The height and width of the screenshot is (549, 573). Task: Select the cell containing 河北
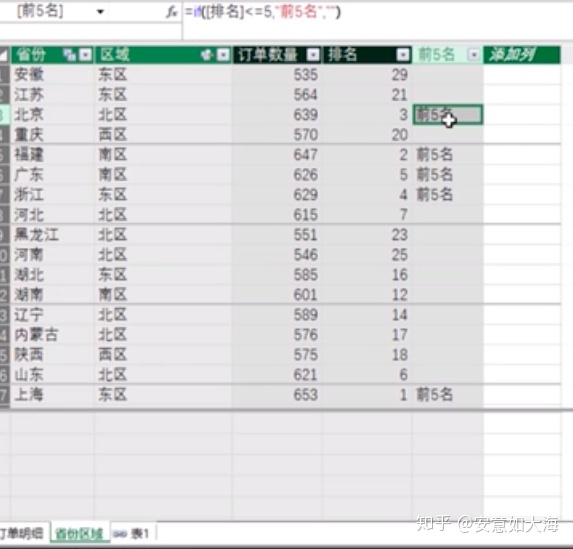tap(53, 215)
